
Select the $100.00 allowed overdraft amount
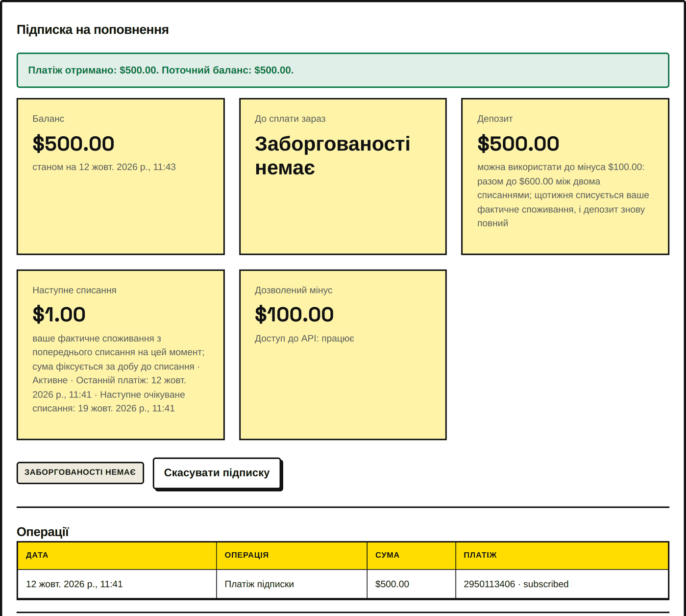294,315
